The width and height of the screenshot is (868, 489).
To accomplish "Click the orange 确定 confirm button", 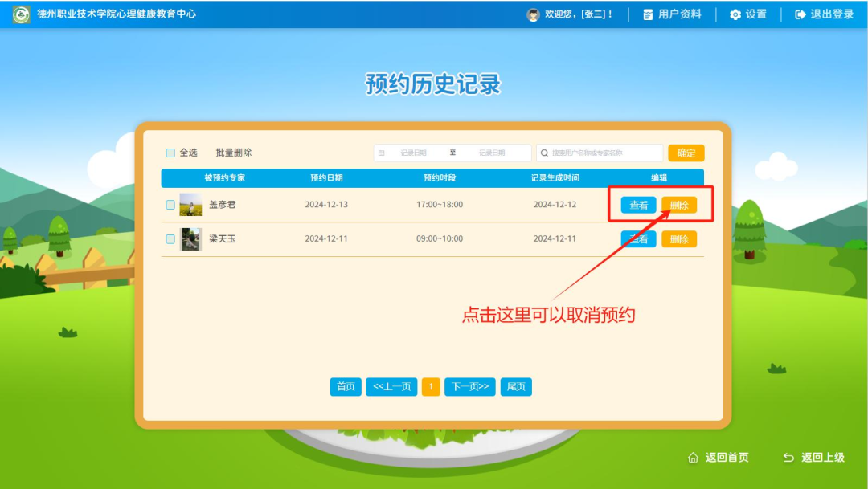I will point(686,153).
